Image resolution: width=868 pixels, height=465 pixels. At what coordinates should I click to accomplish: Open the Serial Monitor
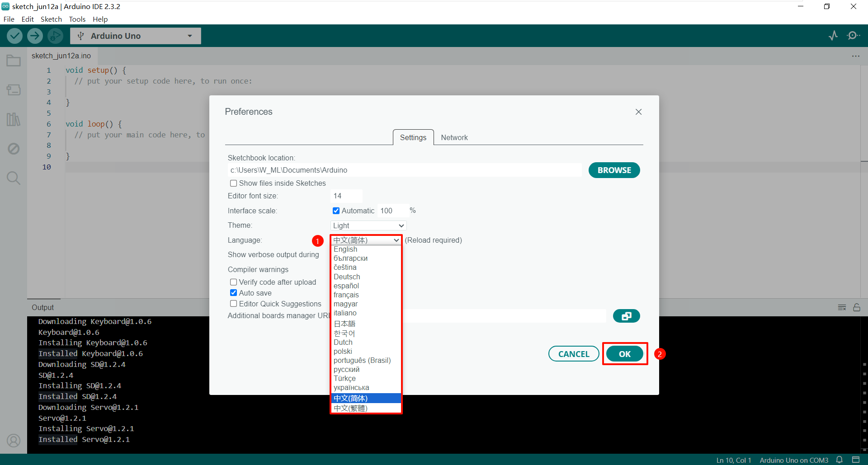(x=853, y=35)
